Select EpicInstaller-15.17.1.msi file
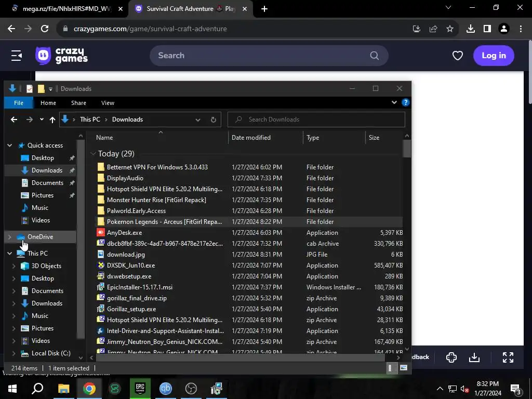 [140, 287]
